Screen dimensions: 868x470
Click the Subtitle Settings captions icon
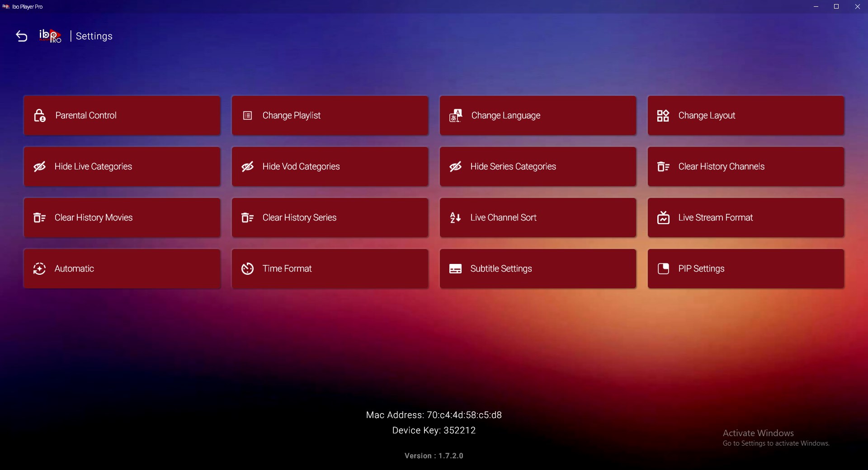tap(455, 268)
